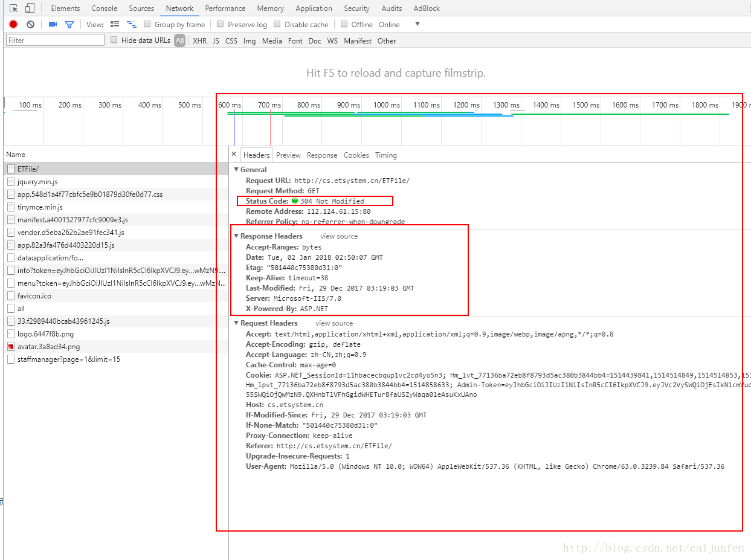Viewport: 751px width, 560px height.
Task: Select the request named all
Action: 115,309
